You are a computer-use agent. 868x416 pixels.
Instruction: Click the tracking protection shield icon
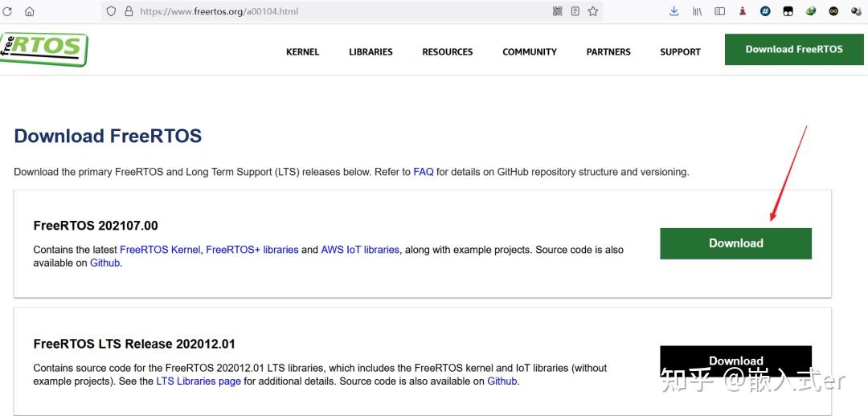111,11
